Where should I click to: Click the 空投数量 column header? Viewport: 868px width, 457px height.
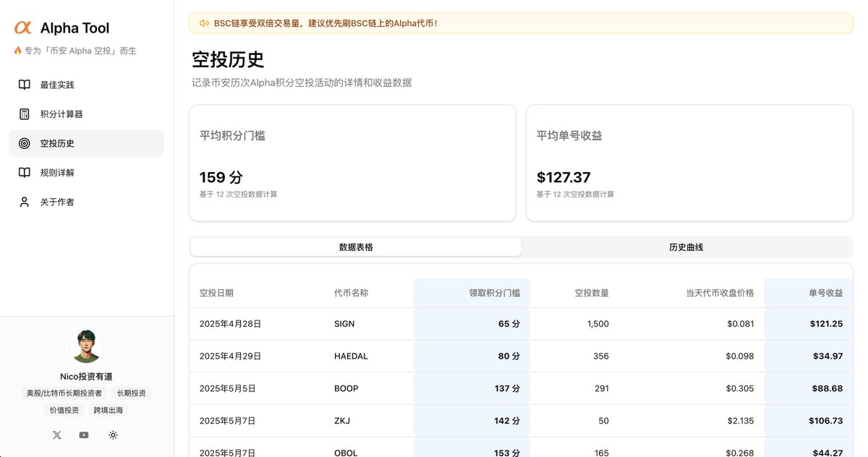(x=592, y=293)
